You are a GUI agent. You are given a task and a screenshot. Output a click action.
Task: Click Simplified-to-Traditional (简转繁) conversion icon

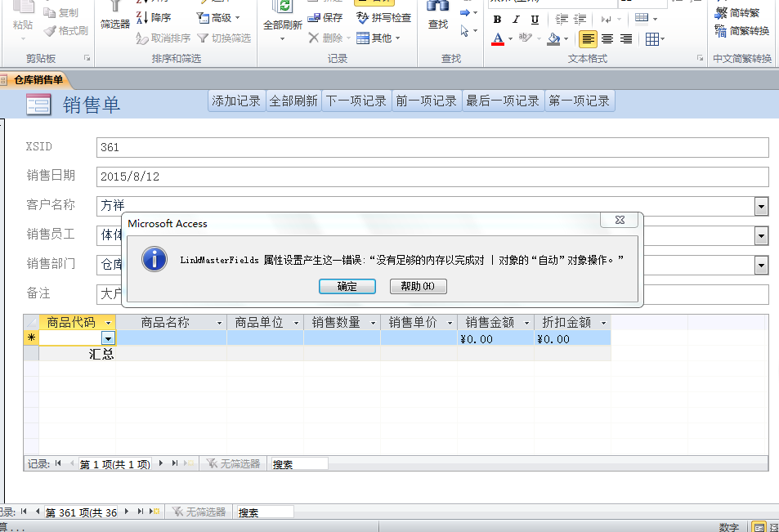[x=721, y=12]
